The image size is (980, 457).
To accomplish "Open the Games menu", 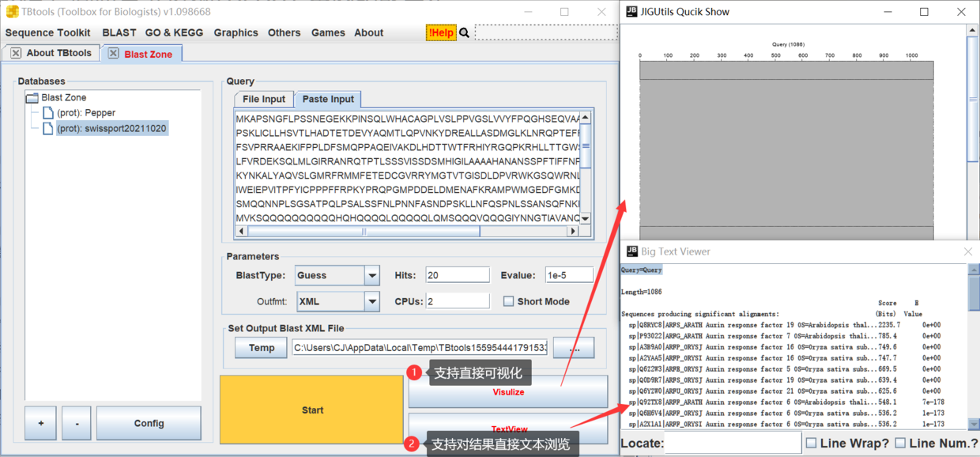I will [328, 32].
